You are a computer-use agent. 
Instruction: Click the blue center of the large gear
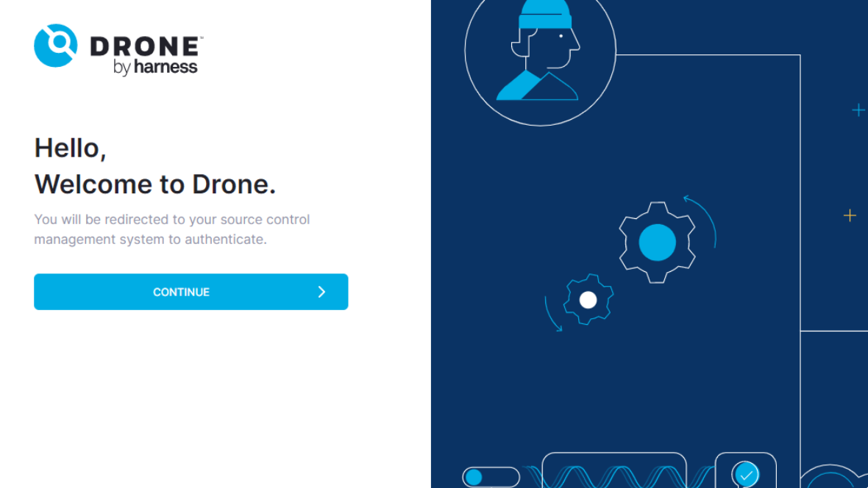click(657, 243)
